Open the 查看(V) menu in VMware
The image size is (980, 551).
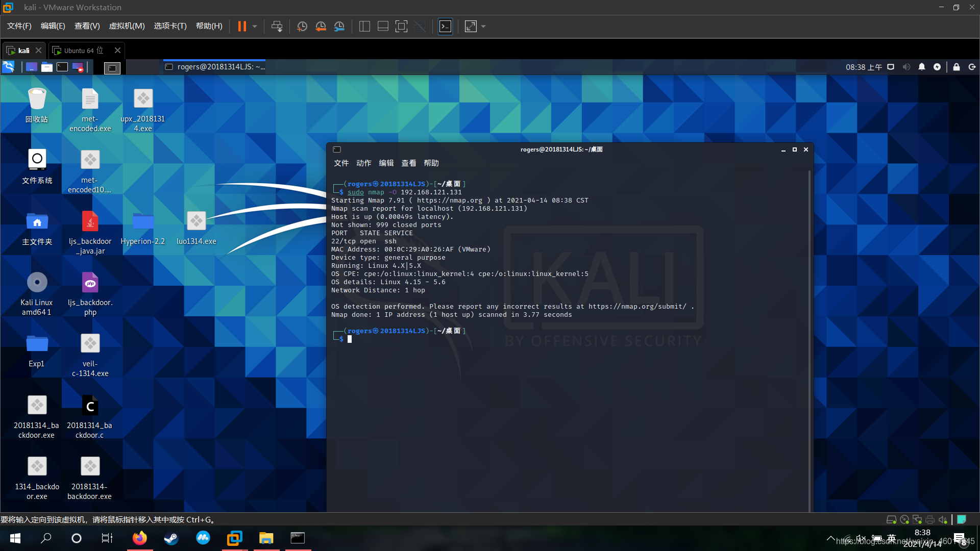(87, 26)
